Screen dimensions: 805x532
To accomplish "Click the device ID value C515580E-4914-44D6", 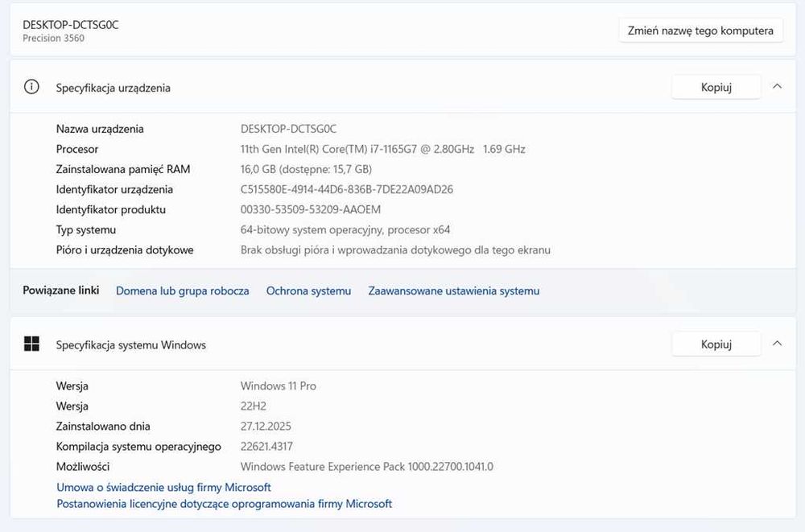I will tap(346, 189).
